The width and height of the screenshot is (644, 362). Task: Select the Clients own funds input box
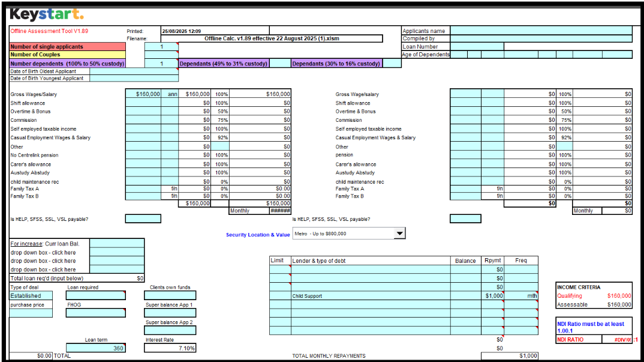170,295
